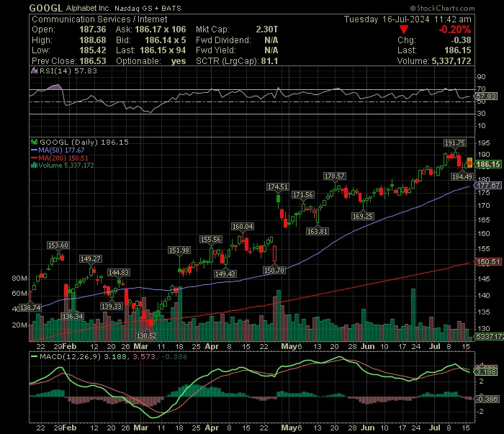
Task: Click the 155.56 high annotation
Action: click(210, 240)
